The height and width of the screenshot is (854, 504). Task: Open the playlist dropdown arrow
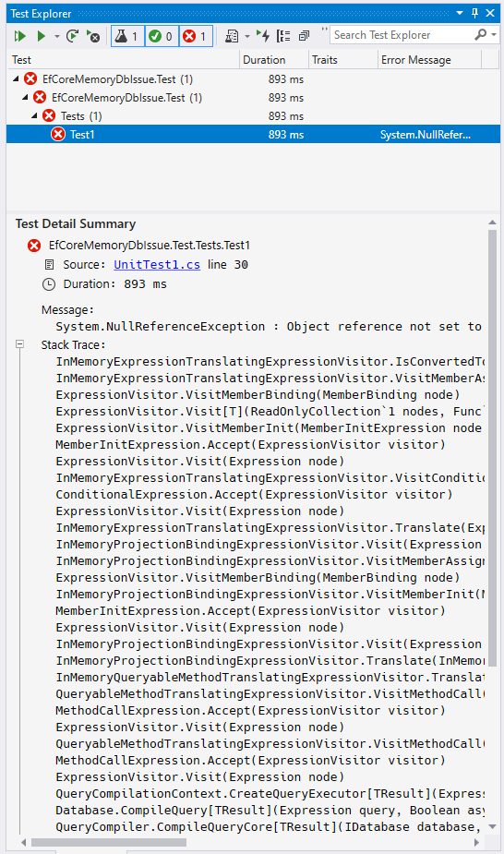pyautogui.click(x=247, y=37)
